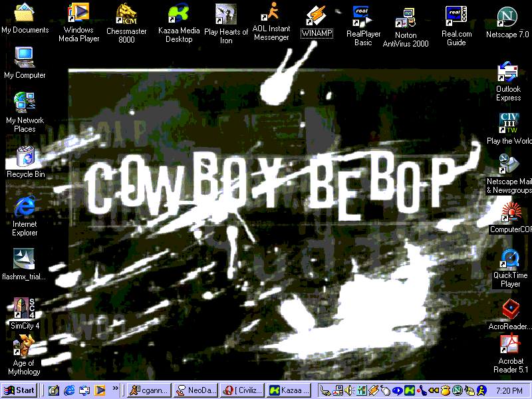
Task: Launch the Chessmaster 8000 desktop icon
Action: [126, 23]
